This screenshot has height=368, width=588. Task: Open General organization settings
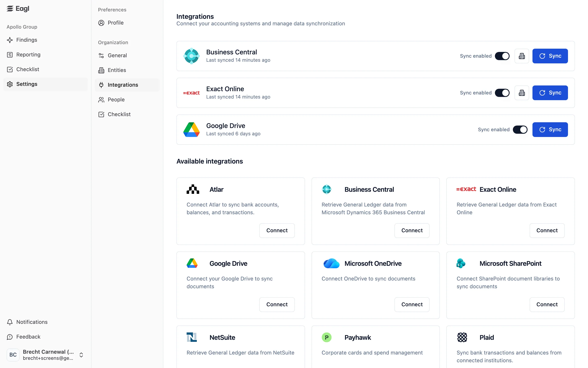coord(127,55)
